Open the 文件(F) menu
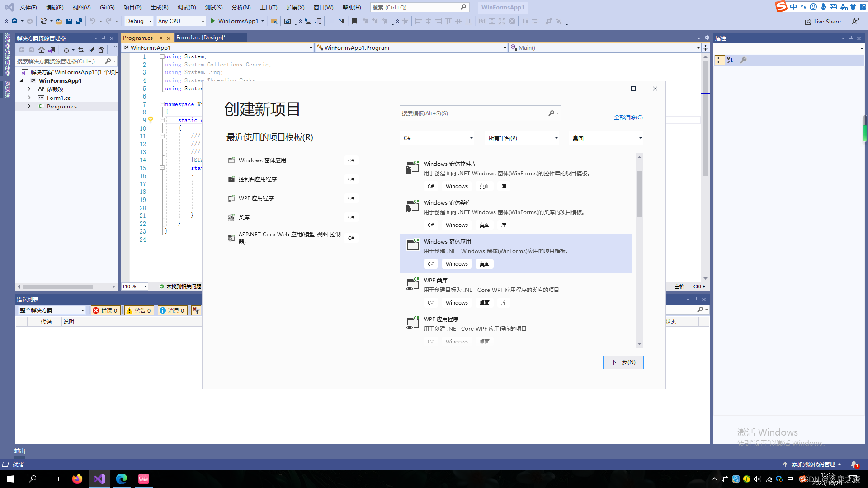868x488 pixels. click(28, 8)
